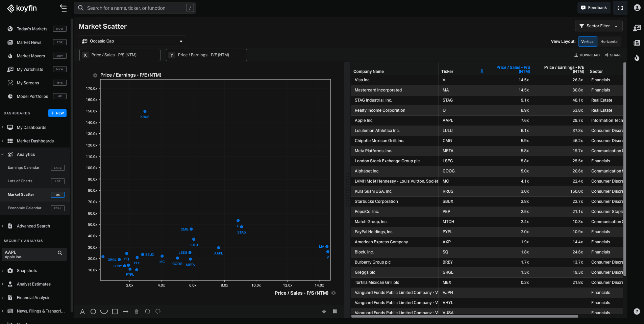Screen dimensions: 644x324
Task: Switch the view layout to Horizontal
Action: click(609, 42)
